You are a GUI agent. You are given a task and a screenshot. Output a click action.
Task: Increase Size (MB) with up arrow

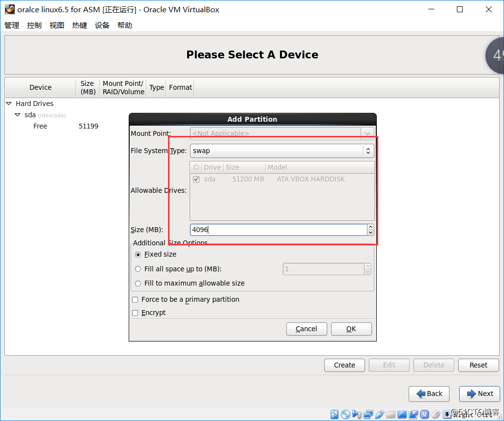pos(370,227)
